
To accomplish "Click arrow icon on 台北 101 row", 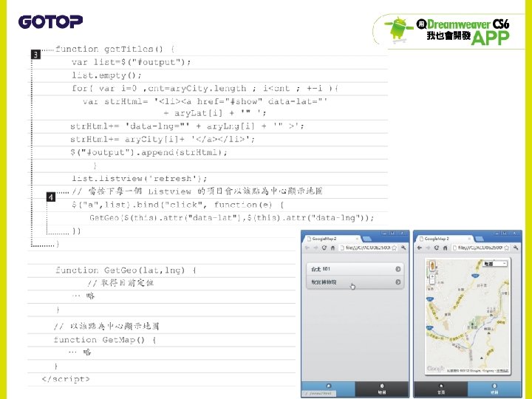I will (398, 269).
